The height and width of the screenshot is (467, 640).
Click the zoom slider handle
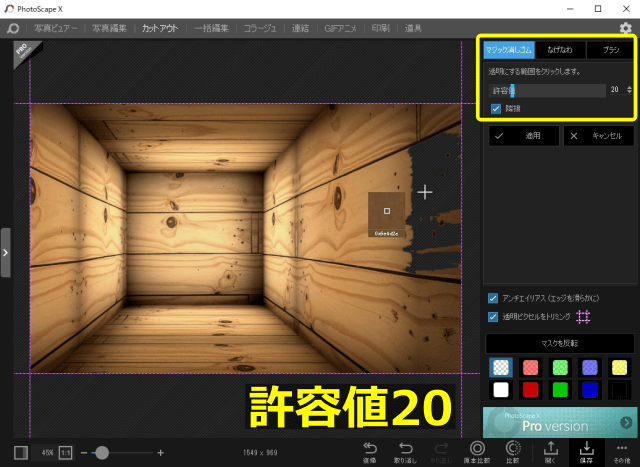point(102,452)
